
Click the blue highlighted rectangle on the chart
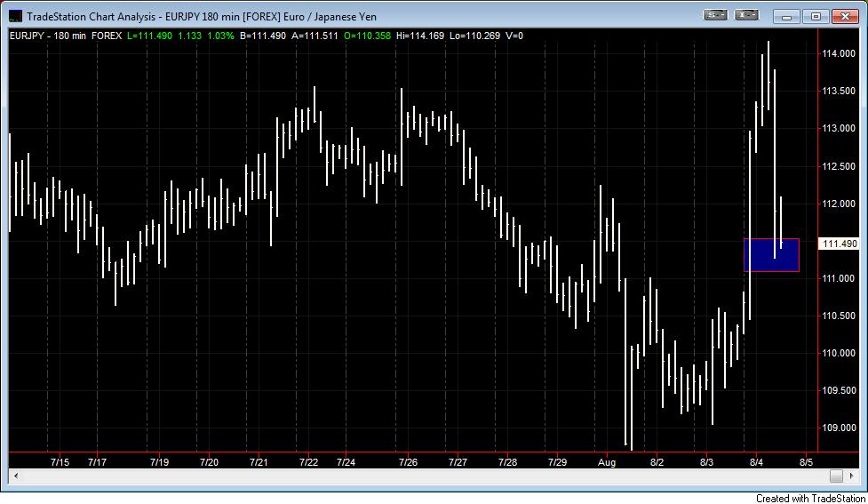coord(771,255)
